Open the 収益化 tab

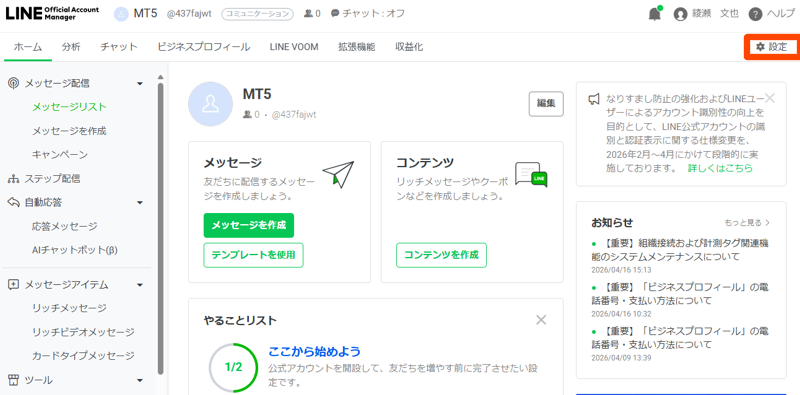tap(409, 47)
